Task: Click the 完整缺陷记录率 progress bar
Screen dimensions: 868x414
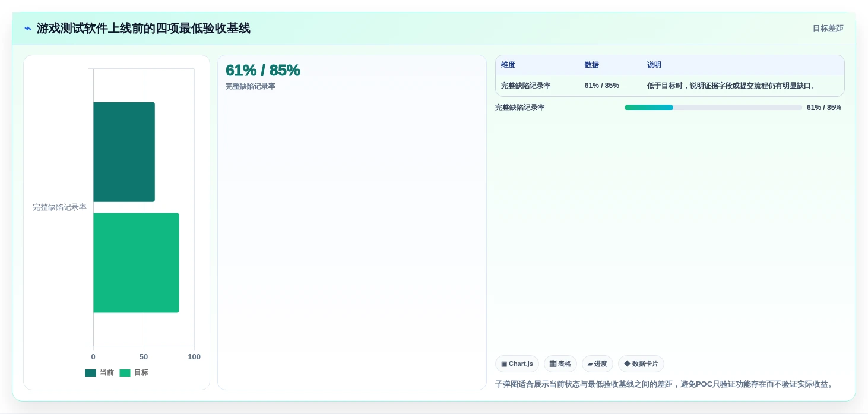Action: tap(713, 108)
